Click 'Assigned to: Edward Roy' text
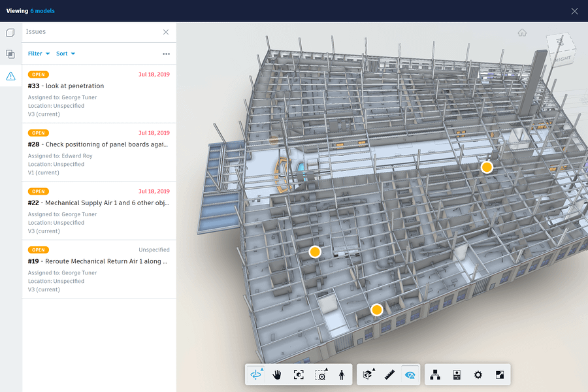Screen dimensions: 588x392 pos(60,155)
